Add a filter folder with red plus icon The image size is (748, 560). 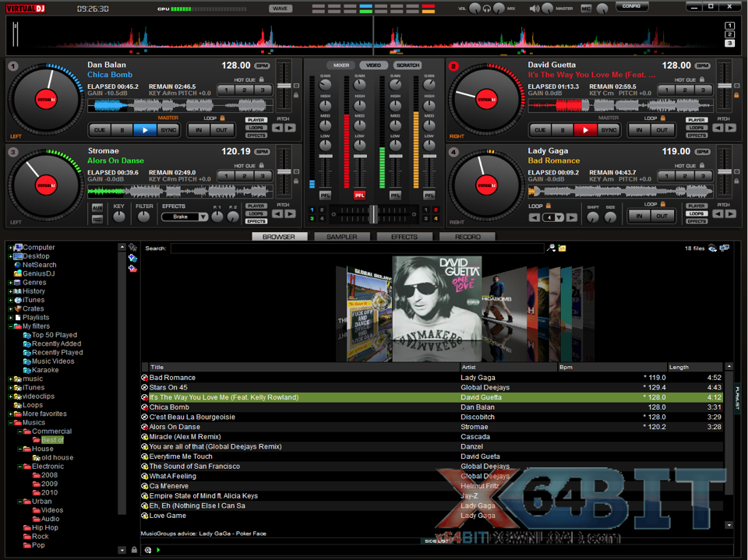pos(132,269)
